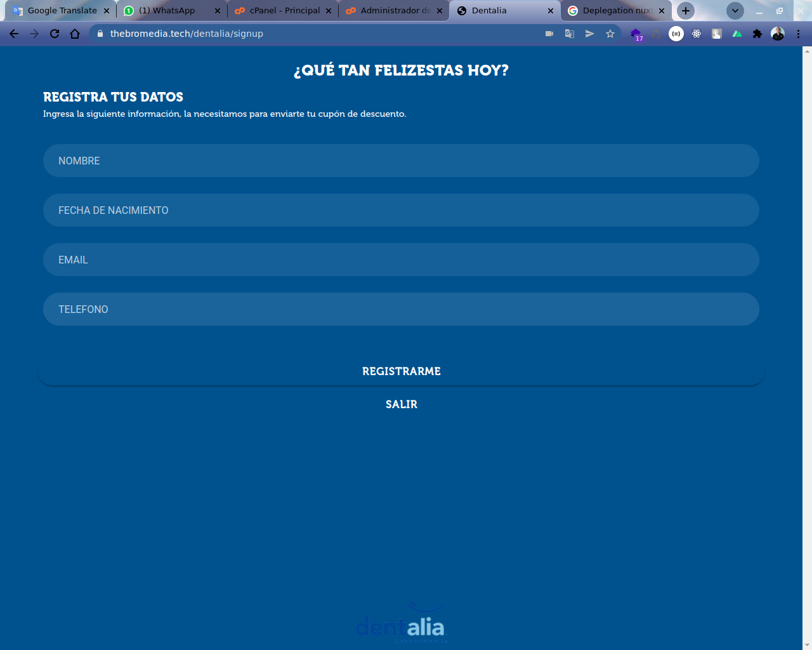Click the home icon in browser toolbar
Viewport: 812px width, 650px height.
pyautogui.click(x=75, y=34)
